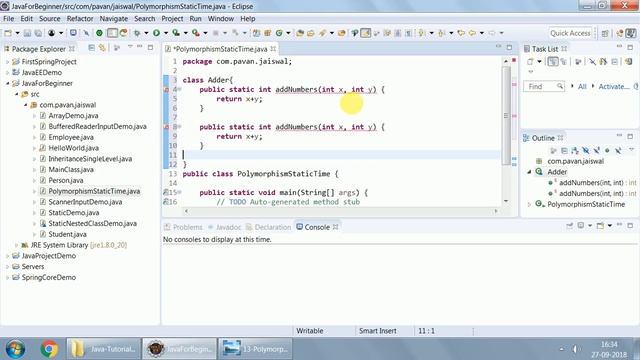640x360 pixels.
Task: Toggle Sort alphabetically in Outline view
Action: coord(575,151)
